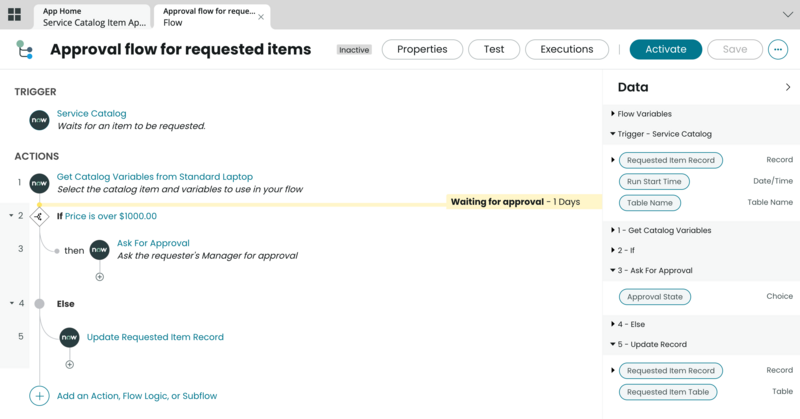The image size is (800, 419).
Task: Expand 2 - If data section
Action: click(612, 250)
